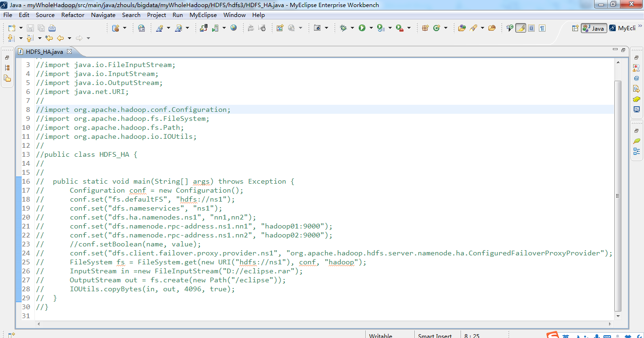This screenshot has width=644, height=338.
Task: Open the Refactor menu
Action: click(x=73, y=15)
